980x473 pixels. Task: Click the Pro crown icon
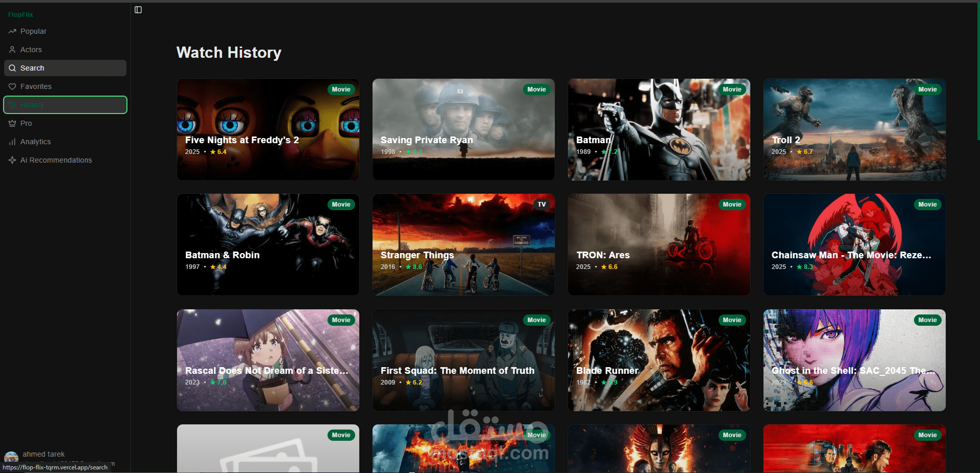click(x=12, y=123)
